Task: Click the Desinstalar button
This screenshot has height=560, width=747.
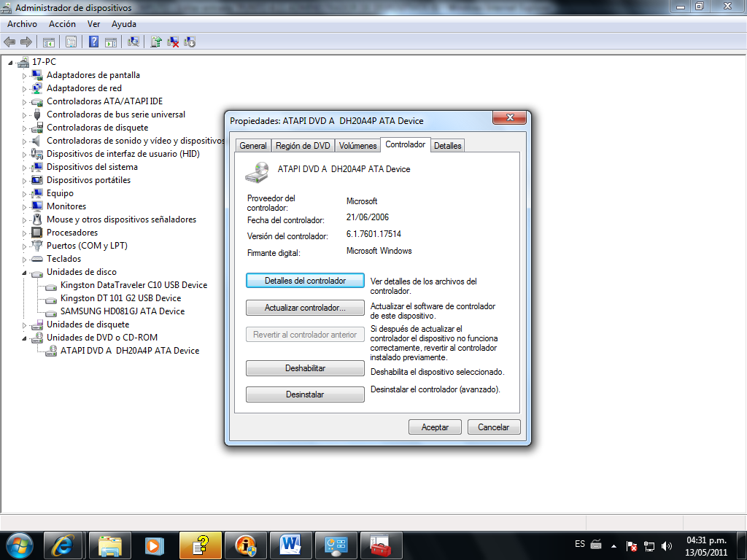Action: (x=306, y=394)
